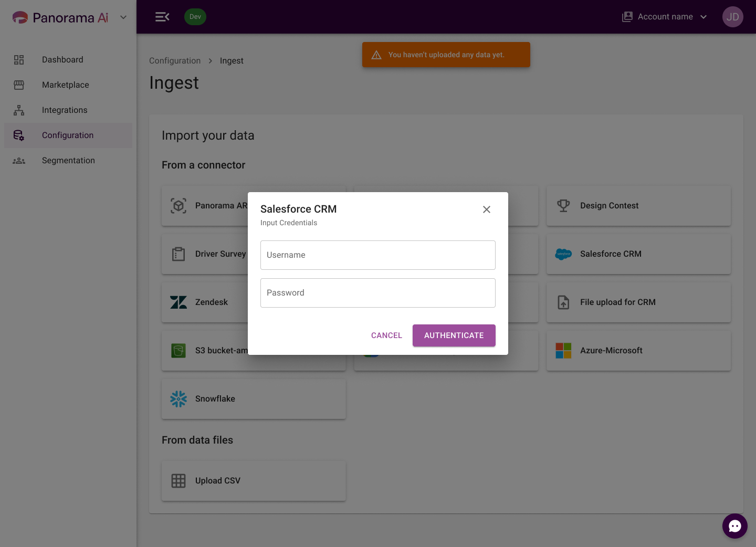The height and width of the screenshot is (547, 756).
Task: Click the Authenticate button
Action: (x=454, y=335)
